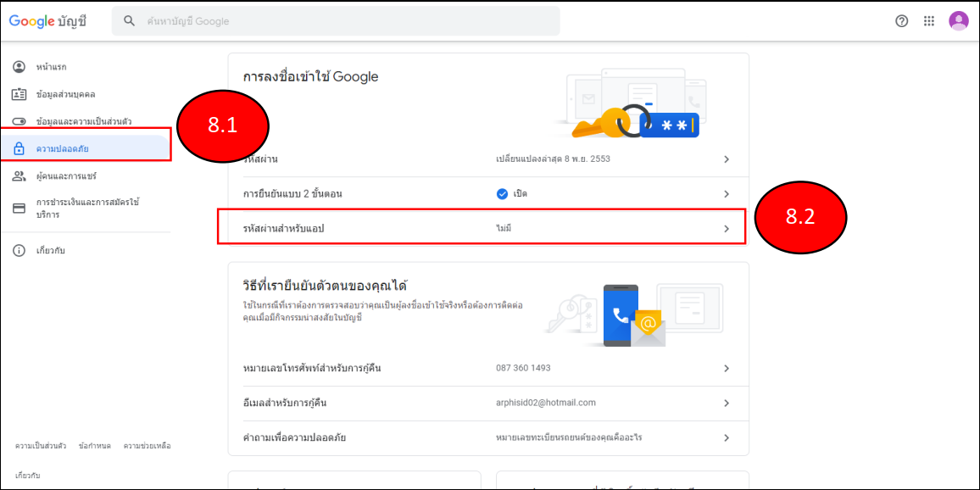980x490 pixels.
Task: Expand the การยืนยันแบบ 2 ขั้นตอน chevron
Action: click(x=727, y=194)
